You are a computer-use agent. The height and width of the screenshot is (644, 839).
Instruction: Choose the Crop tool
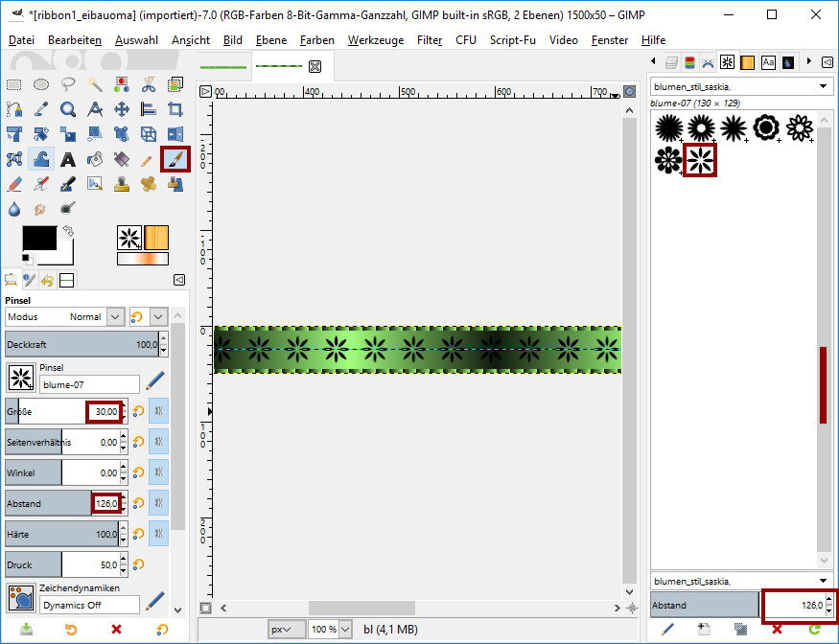pyautogui.click(x=175, y=109)
